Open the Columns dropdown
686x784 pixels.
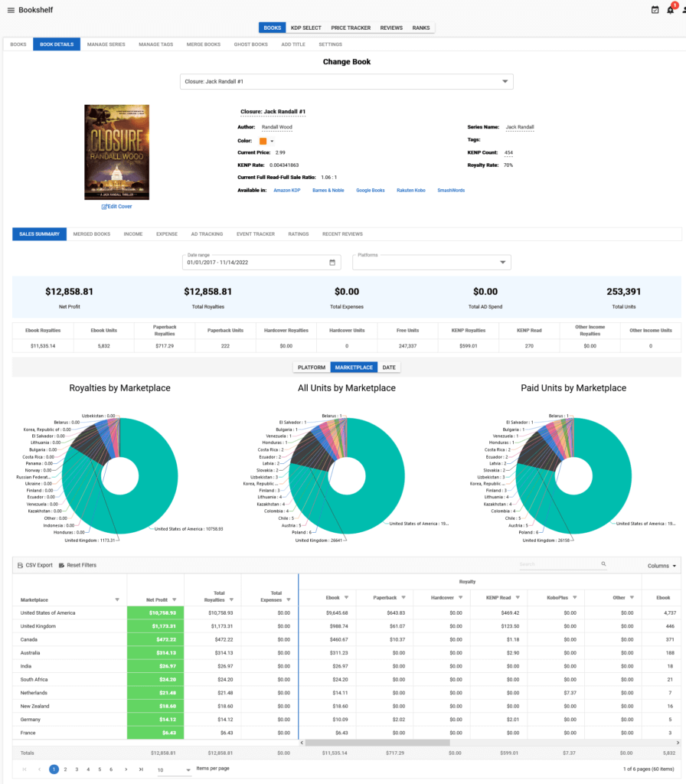point(662,566)
